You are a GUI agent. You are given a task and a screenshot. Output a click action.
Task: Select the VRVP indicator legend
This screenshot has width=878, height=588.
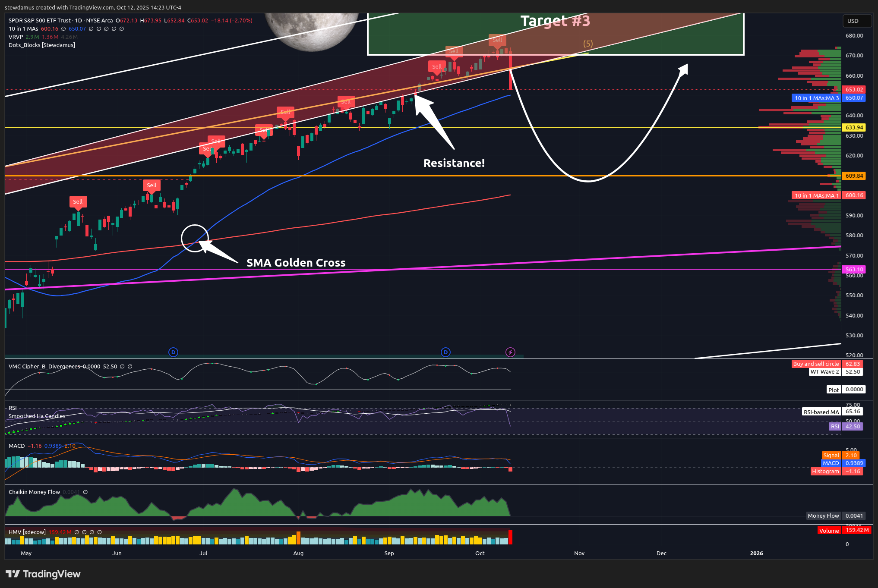16,37
